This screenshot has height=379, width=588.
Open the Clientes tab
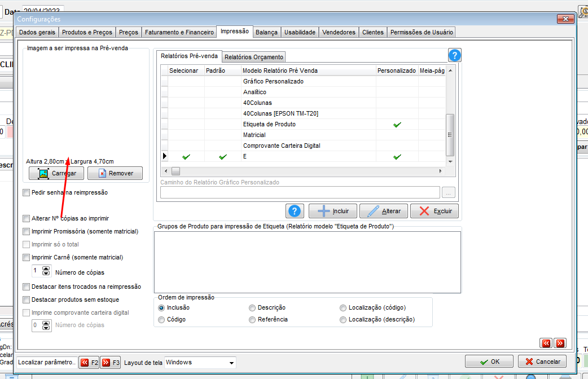tap(373, 32)
